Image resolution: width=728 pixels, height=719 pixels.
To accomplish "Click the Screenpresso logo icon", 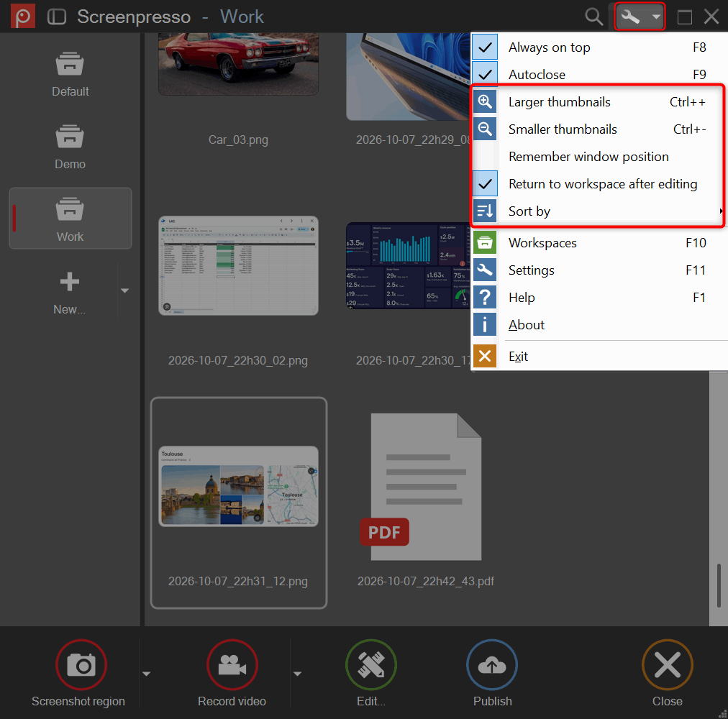I will pyautogui.click(x=23, y=17).
